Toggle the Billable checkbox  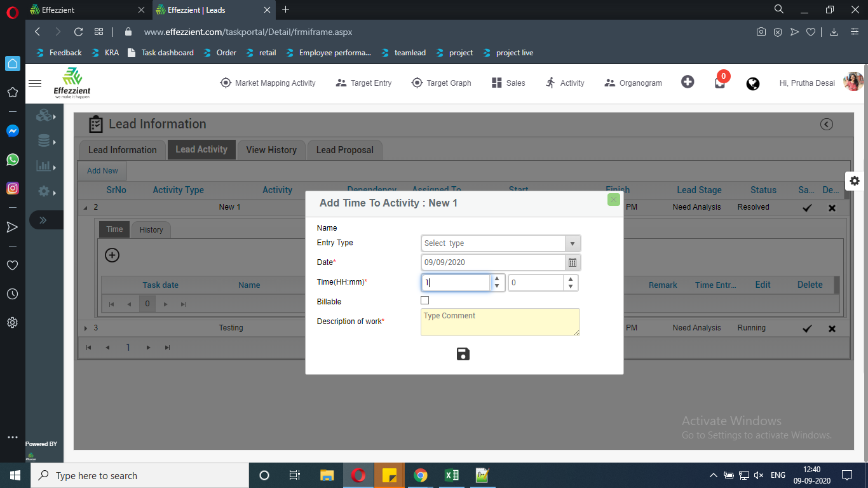(x=425, y=301)
